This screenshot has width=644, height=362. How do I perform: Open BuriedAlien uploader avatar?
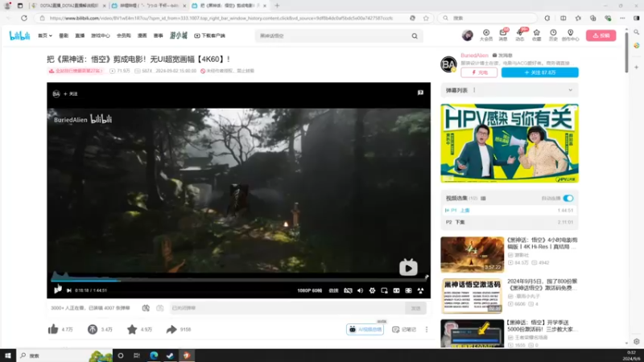pos(448,64)
